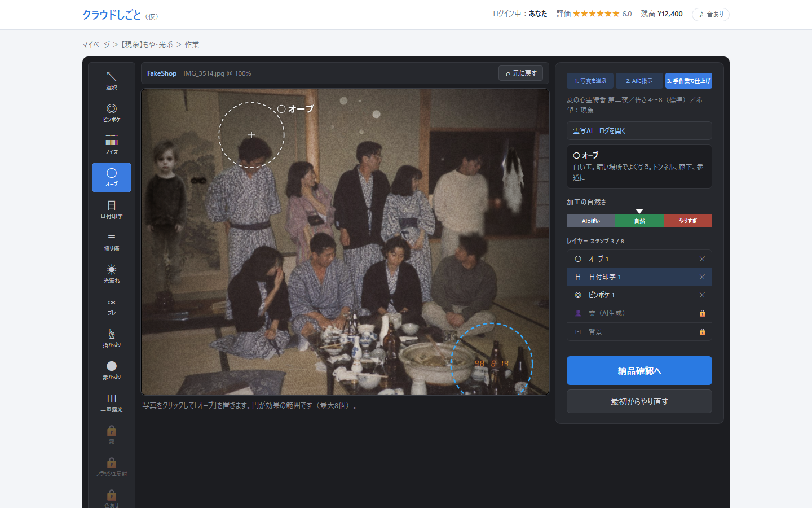Delete the ピンボケ 1 layer

[x=702, y=295]
